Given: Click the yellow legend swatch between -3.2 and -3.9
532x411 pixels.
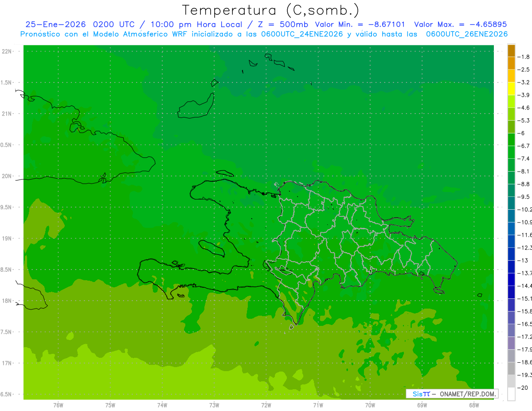Looking at the screenshot, I should pyautogui.click(x=511, y=89).
